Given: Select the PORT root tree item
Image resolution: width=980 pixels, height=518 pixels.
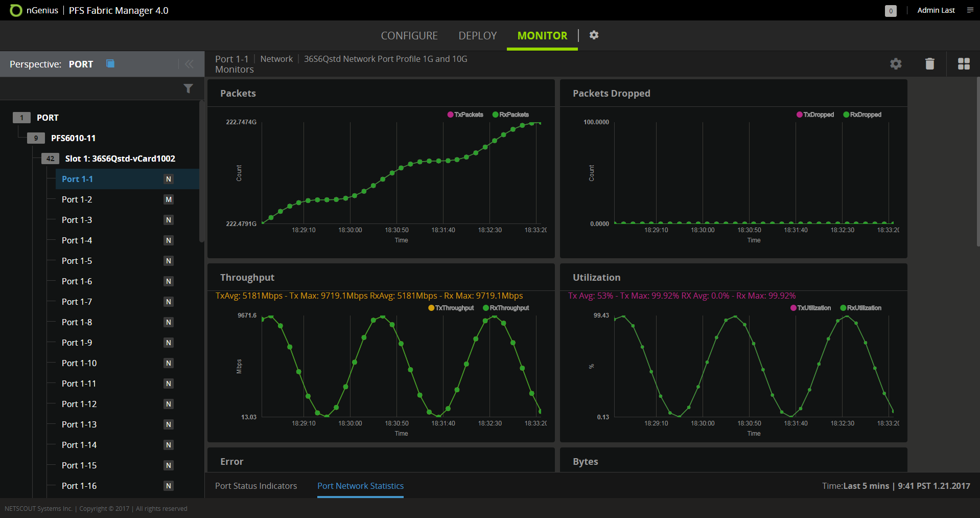Looking at the screenshot, I should (x=48, y=118).
